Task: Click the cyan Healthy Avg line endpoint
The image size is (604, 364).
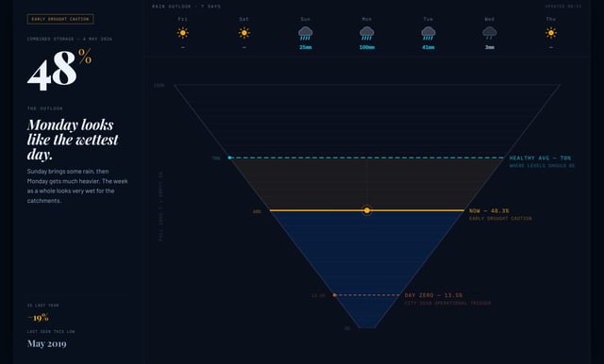Action: pos(229,157)
